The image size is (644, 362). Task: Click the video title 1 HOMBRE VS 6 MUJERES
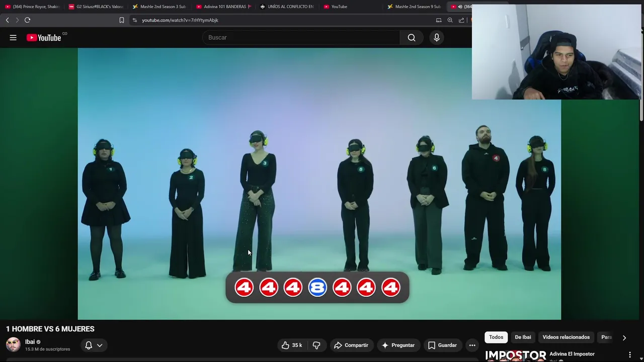(x=50, y=329)
